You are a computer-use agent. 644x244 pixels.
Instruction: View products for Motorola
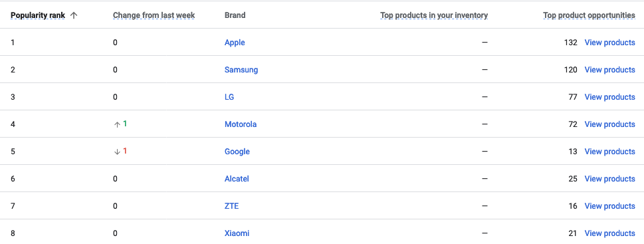coord(610,124)
